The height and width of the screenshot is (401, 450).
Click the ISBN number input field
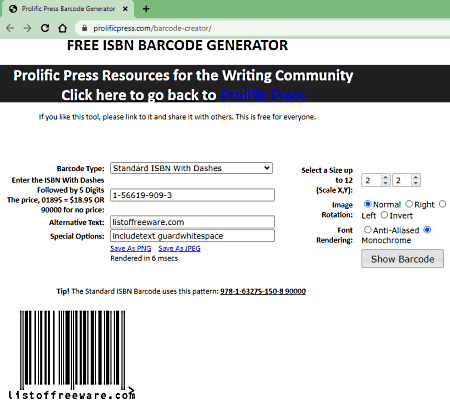coord(192,195)
